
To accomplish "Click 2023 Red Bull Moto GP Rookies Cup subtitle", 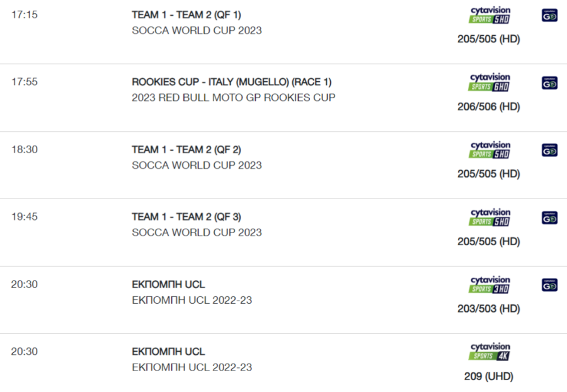I will tap(234, 98).
